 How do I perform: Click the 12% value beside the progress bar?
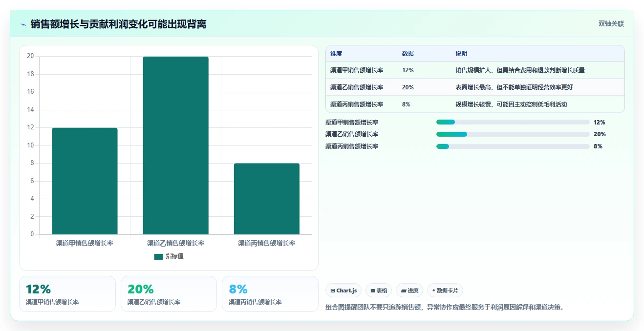600,123
